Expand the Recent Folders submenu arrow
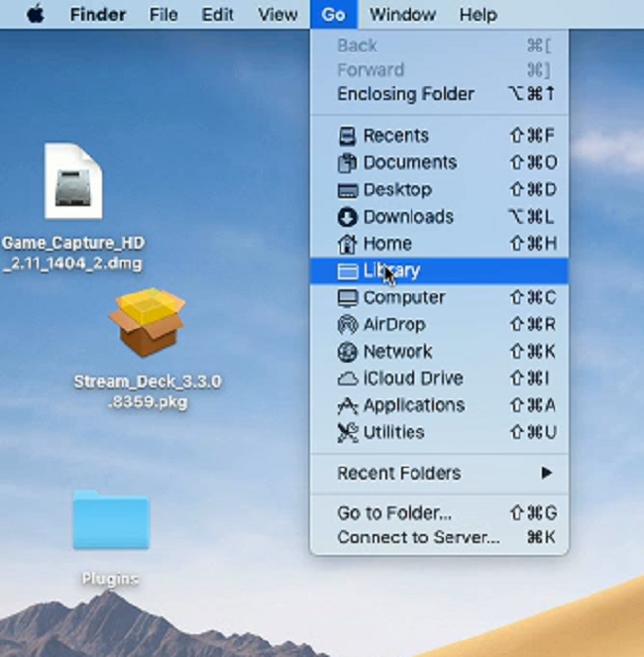The width and height of the screenshot is (644, 657). (546, 473)
